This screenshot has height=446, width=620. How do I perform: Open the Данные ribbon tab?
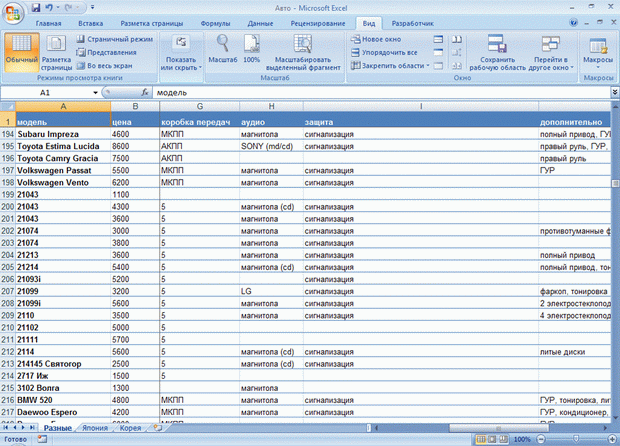(x=260, y=23)
